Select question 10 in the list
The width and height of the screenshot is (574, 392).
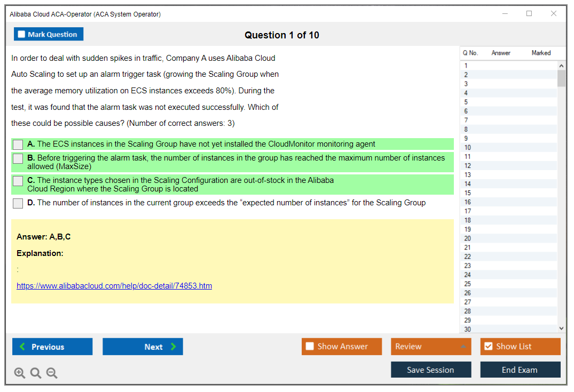(x=468, y=147)
